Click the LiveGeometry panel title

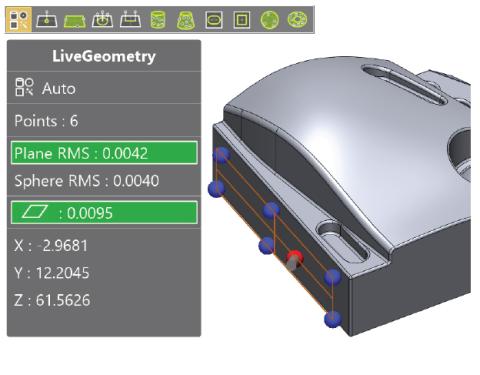point(104,56)
